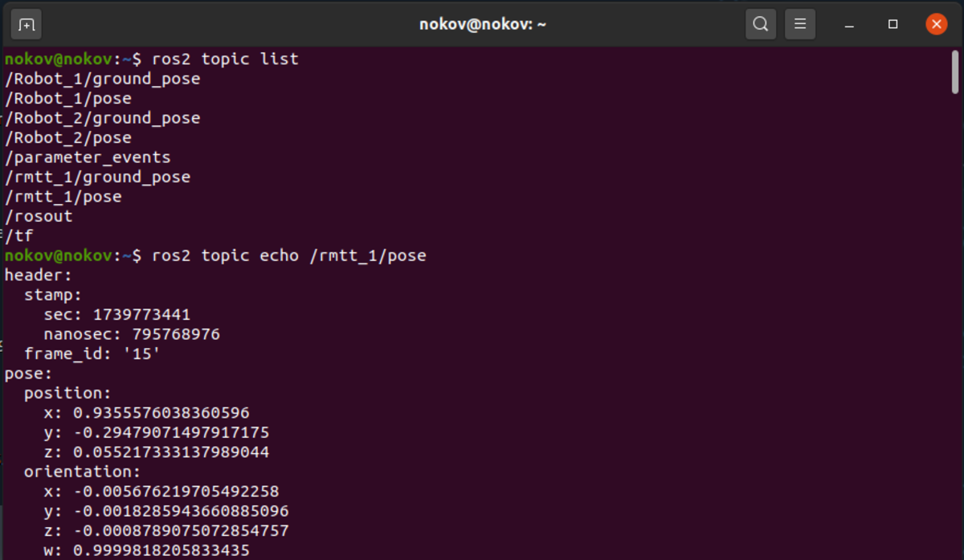Click the nokov@nokov window title
Screen dimensions: 964x560
(483, 24)
